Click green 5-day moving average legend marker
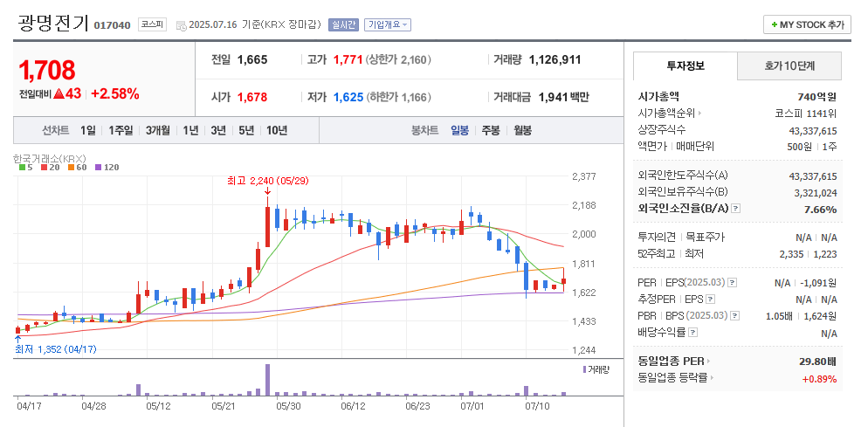 point(22,168)
